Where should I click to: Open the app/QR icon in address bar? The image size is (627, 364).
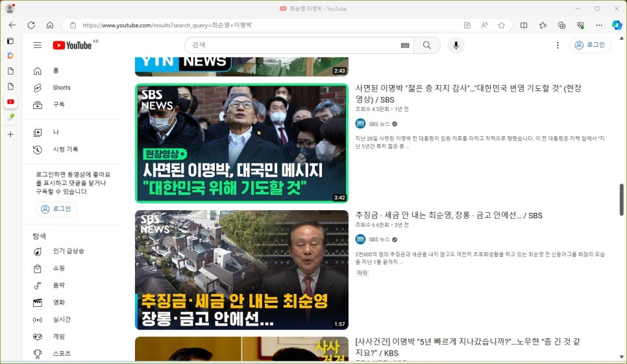pyautogui.click(x=467, y=25)
